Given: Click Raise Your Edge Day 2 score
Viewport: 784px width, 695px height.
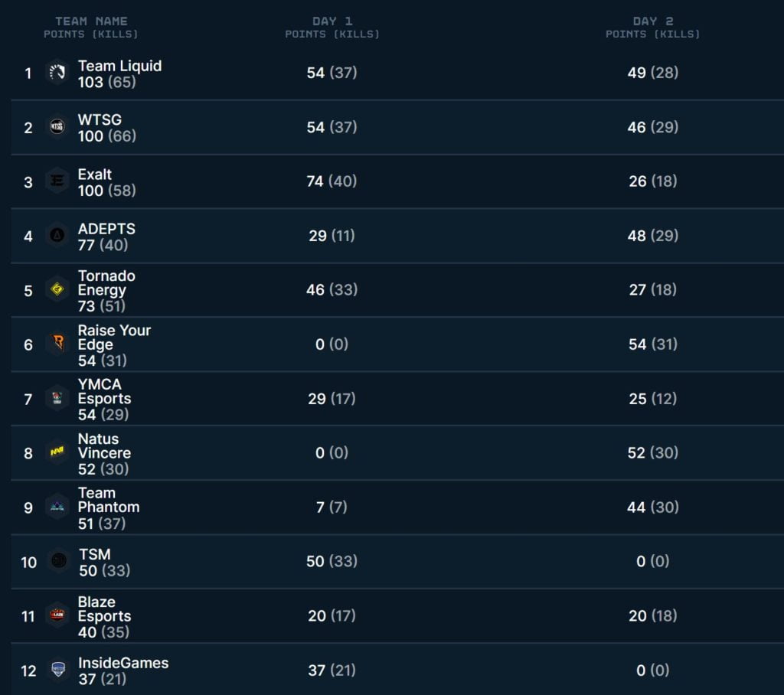Looking at the screenshot, I should pos(652,344).
